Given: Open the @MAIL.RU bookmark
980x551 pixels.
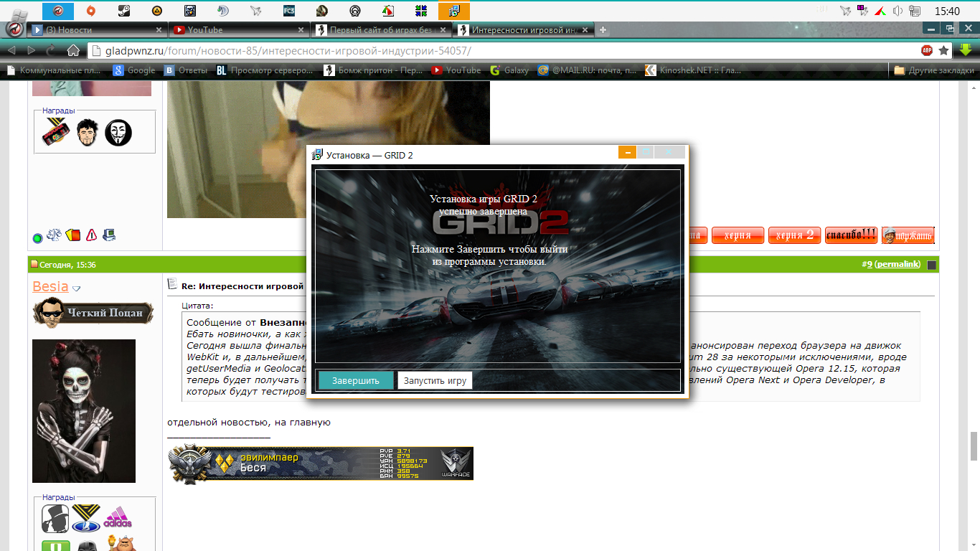Looking at the screenshot, I should click(587, 70).
